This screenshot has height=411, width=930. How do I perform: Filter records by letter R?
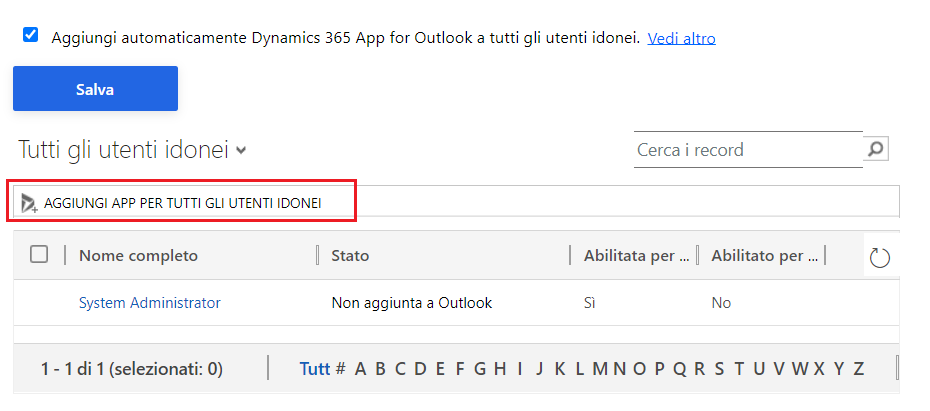[699, 369]
